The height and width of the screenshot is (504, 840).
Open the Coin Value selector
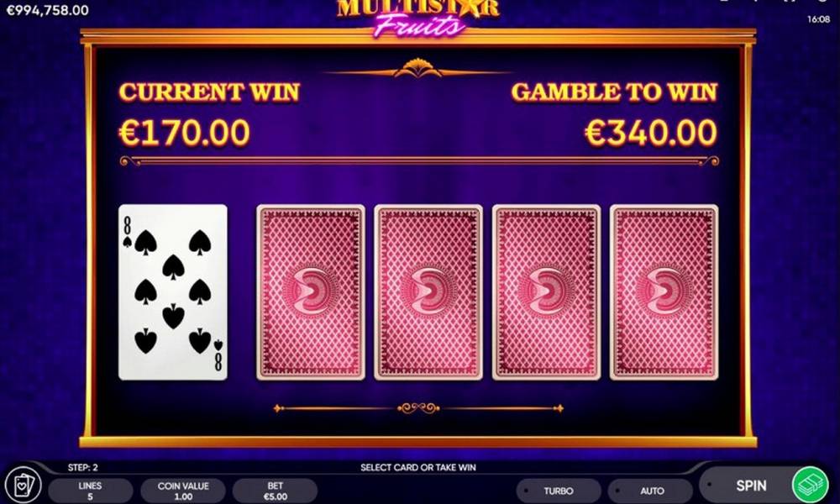coord(182,491)
